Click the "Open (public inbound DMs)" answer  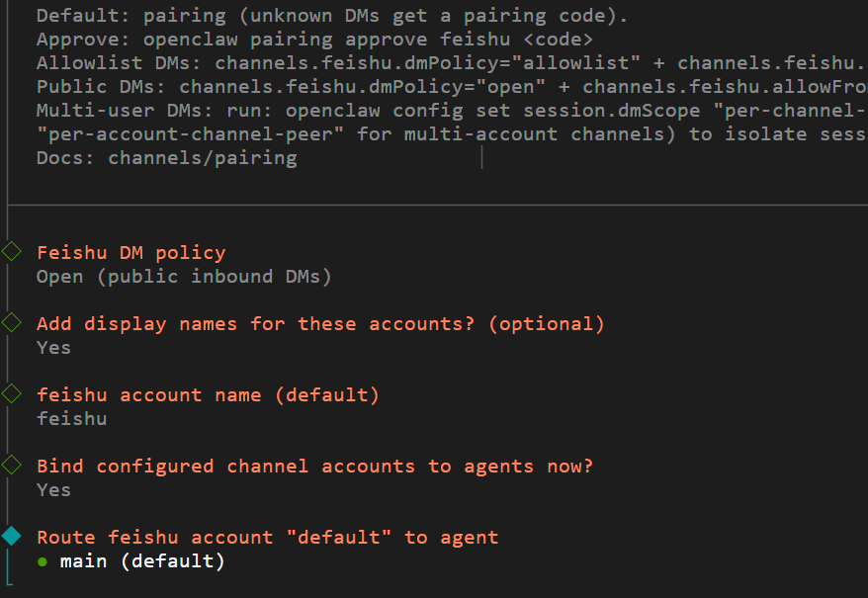tap(184, 277)
